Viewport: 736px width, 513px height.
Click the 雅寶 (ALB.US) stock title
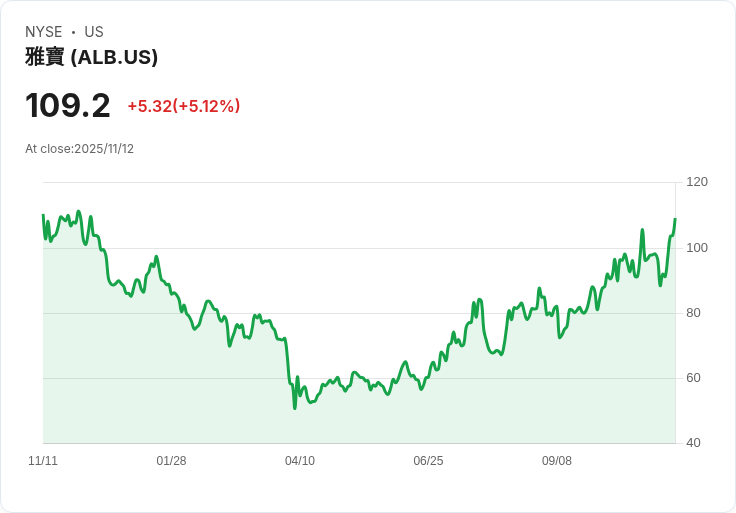tap(91, 58)
